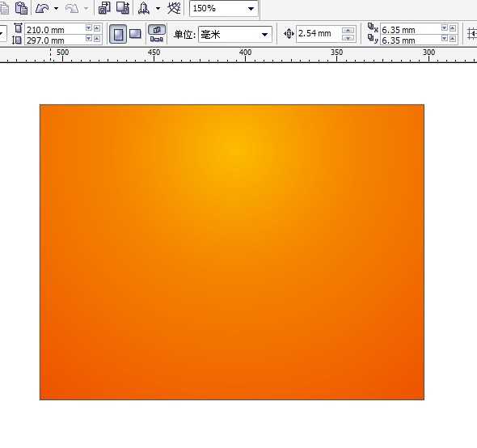The image size is (477, 448).
Task: Click the duplicate distance x field 6.35 mm
Action: tap(410, 30)
